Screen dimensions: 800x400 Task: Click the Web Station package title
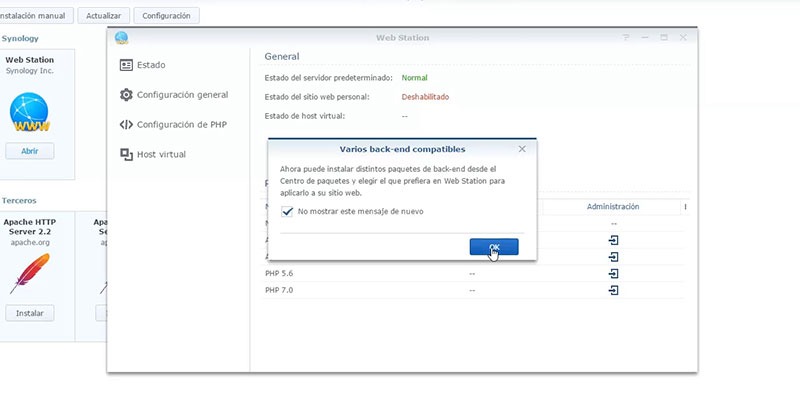pyautogui.click(x=30, y=60)
